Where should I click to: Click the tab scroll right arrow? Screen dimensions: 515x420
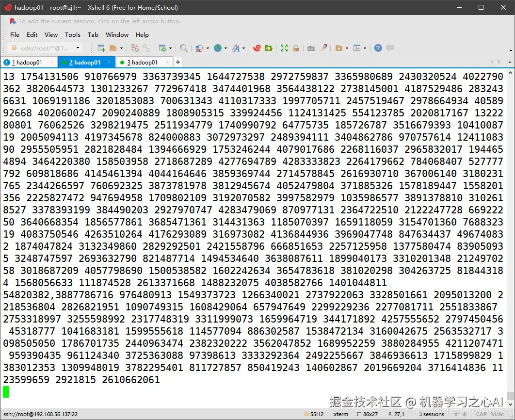tap(499, 62)
